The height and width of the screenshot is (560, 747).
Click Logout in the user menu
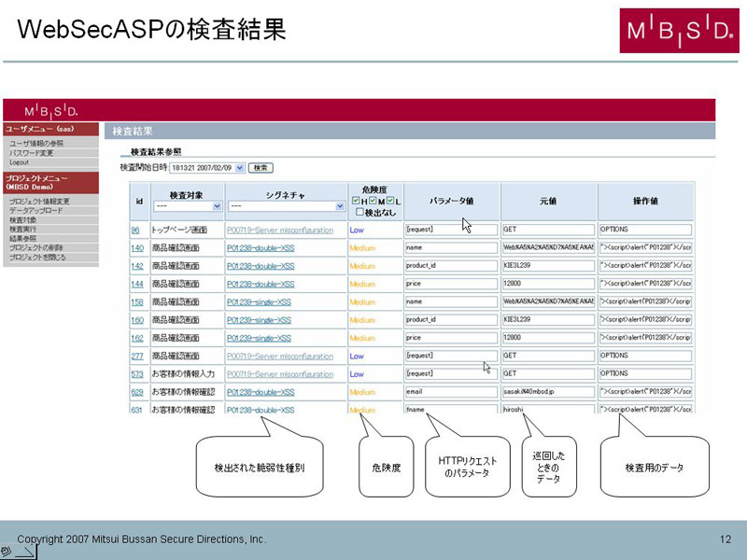tap(19, 162)
